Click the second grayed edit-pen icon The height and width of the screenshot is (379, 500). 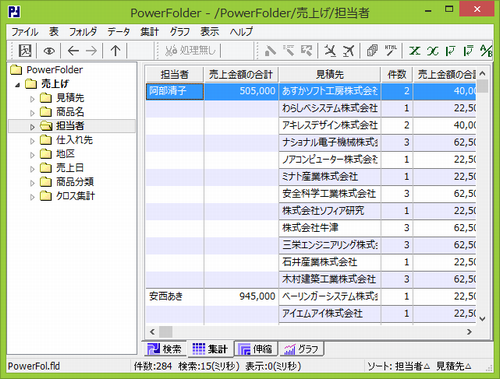click(x=288, y=51)
